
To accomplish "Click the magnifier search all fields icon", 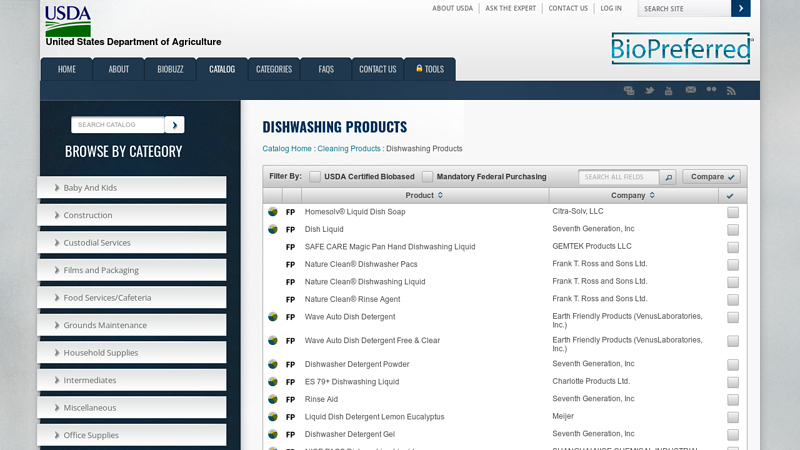I will click(668, 177).
